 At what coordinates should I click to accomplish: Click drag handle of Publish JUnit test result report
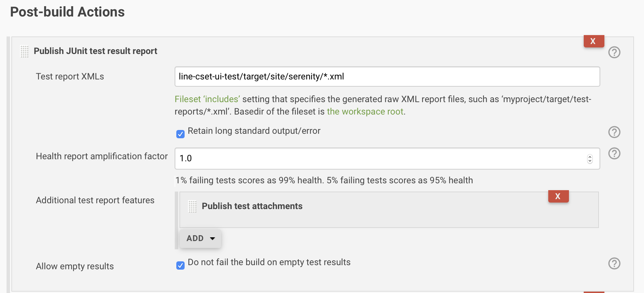pyautogui.click(x=24, y=52)
